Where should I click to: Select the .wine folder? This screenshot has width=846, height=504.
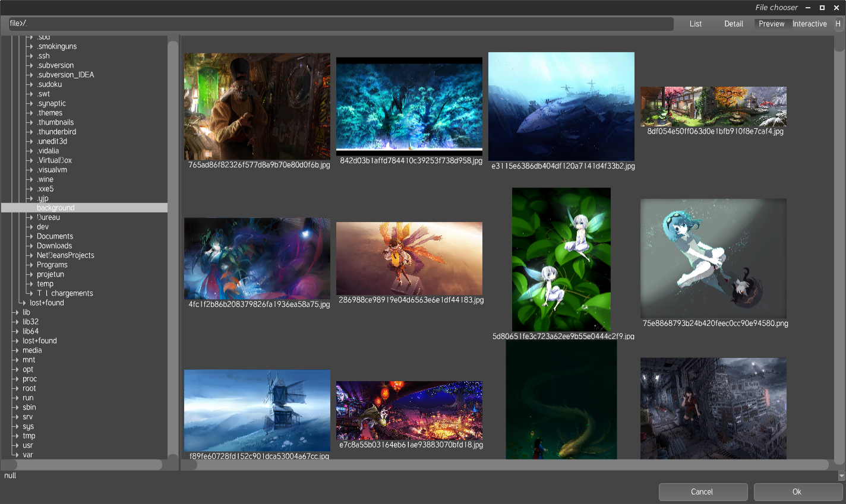45,179
